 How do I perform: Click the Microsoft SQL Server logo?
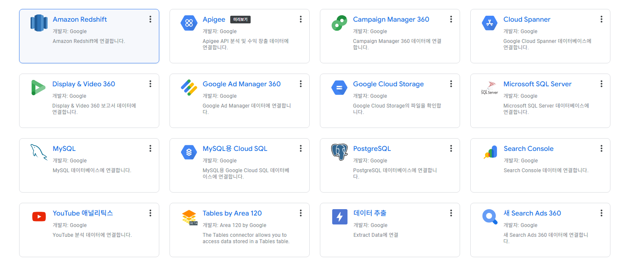pos(490,88)
